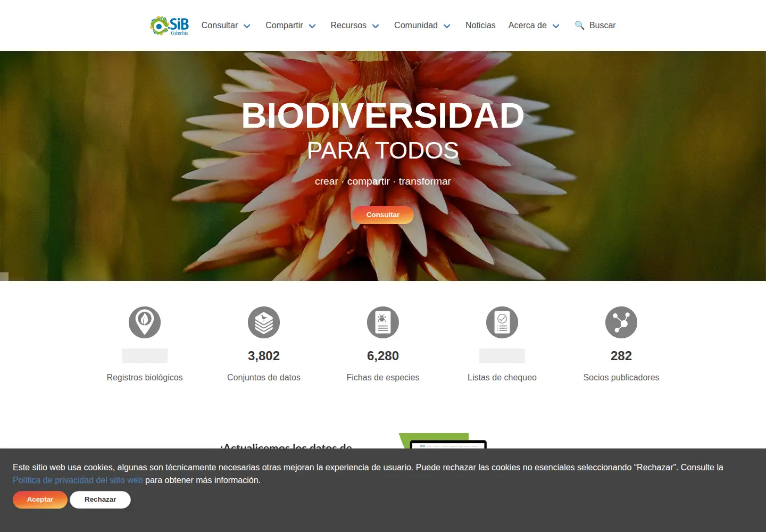Expand the Consultar dropdown chevron
The width and height of the screenshot is (766, 532).
point(247,26)
